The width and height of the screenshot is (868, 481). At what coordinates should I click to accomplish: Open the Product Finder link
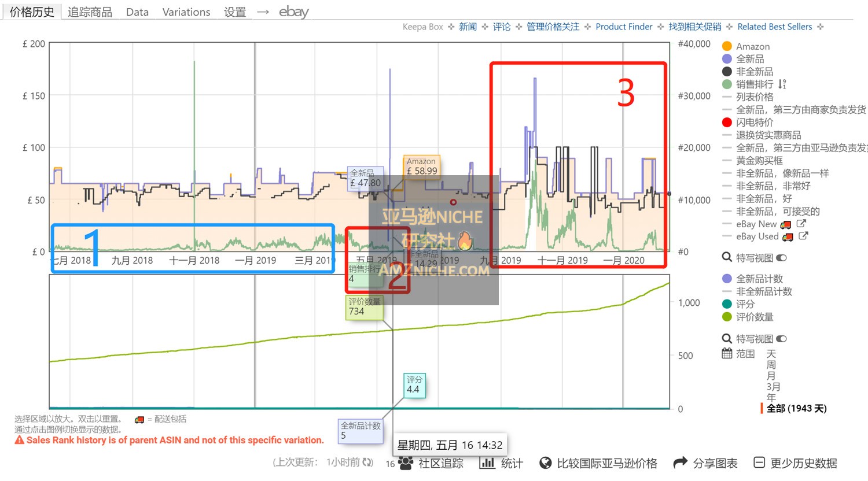pyautogui.click(x=624, y=27)
